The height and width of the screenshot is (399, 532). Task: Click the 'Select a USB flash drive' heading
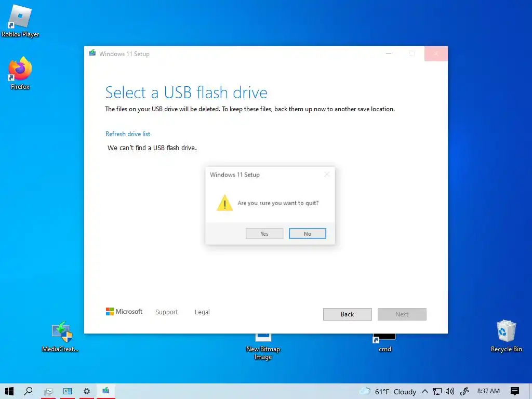187,92
